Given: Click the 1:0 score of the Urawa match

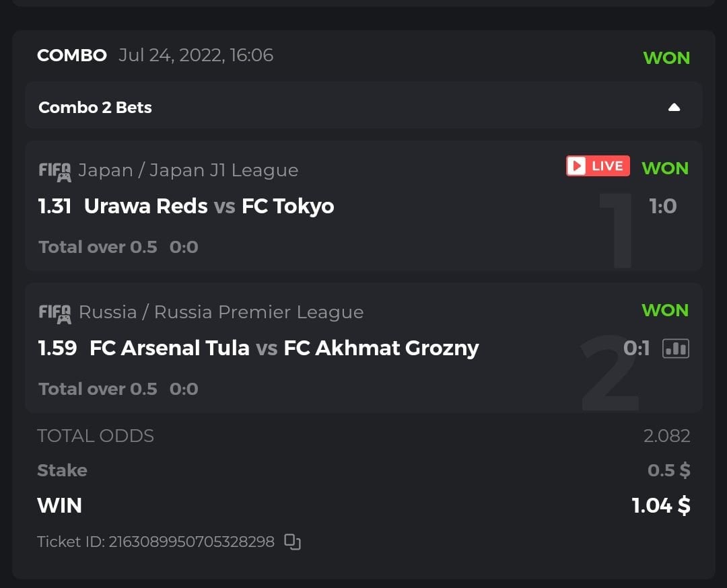Looking at the screenshot, I should click(663, 206).
